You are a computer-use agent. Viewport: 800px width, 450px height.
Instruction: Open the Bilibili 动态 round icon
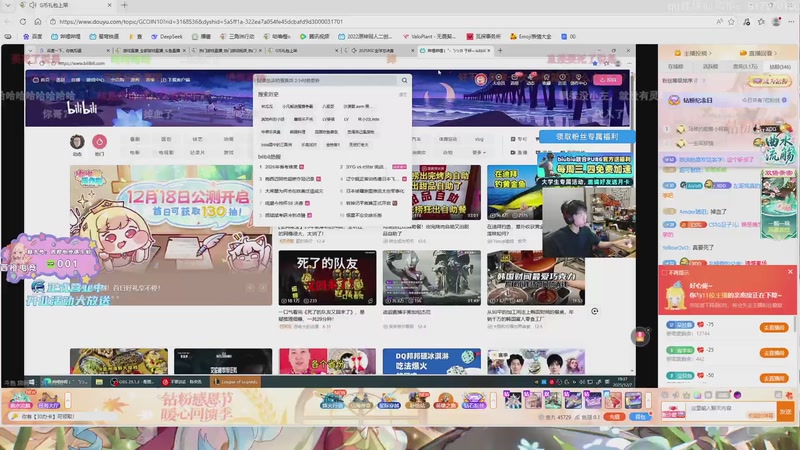(x=77, y=141)
